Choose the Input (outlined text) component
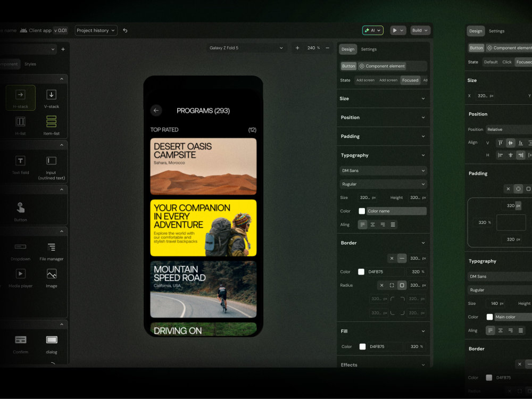This screenshot has height=399, width=532. (51, 168)
